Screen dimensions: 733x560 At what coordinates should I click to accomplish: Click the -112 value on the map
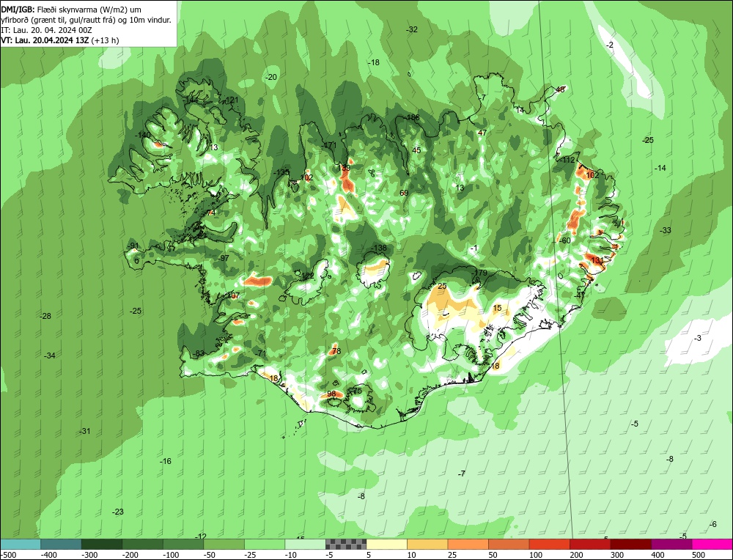(x=567, y=160)
